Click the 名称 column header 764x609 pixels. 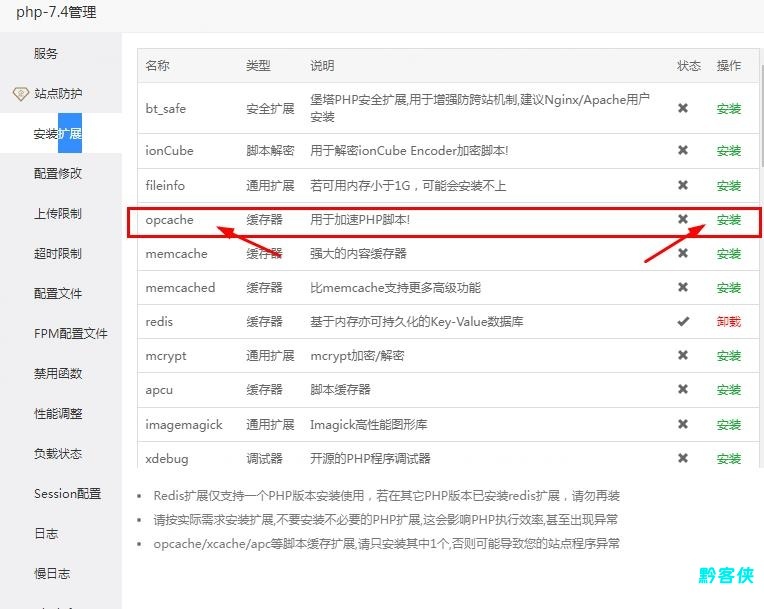point(157,65)
